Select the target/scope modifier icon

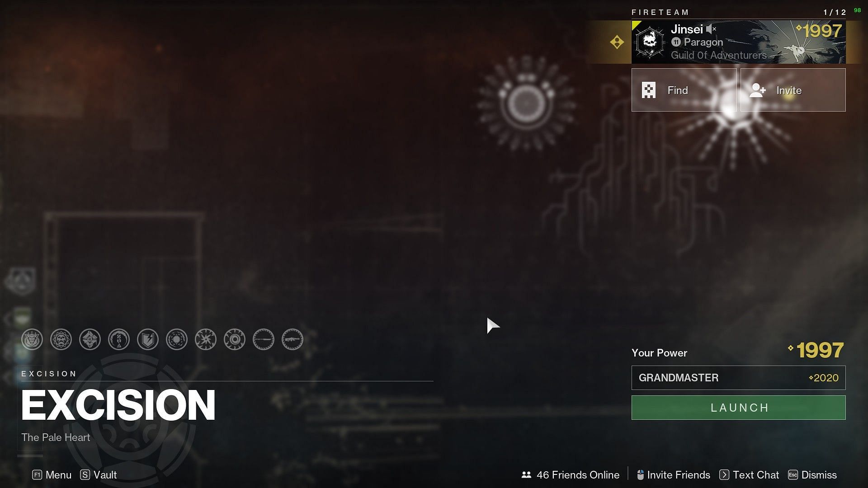[234, 339]
